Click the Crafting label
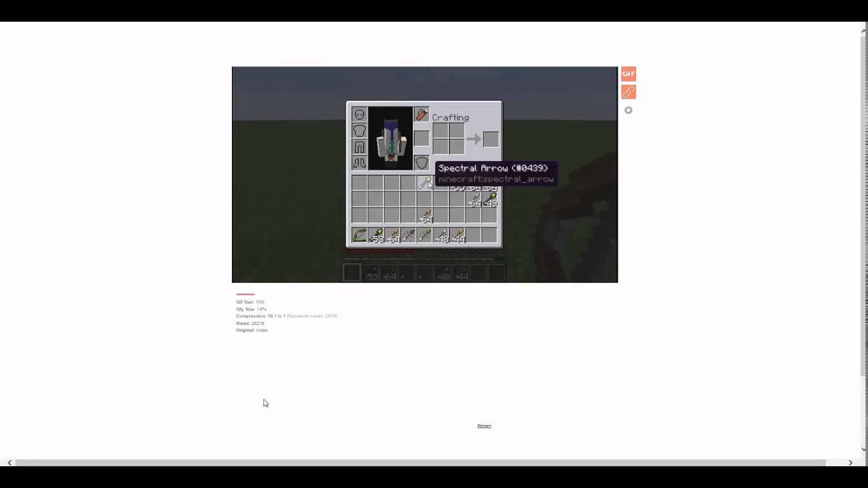Image resolution: width=868 pixels, height=488 pixels. point(450,117)
